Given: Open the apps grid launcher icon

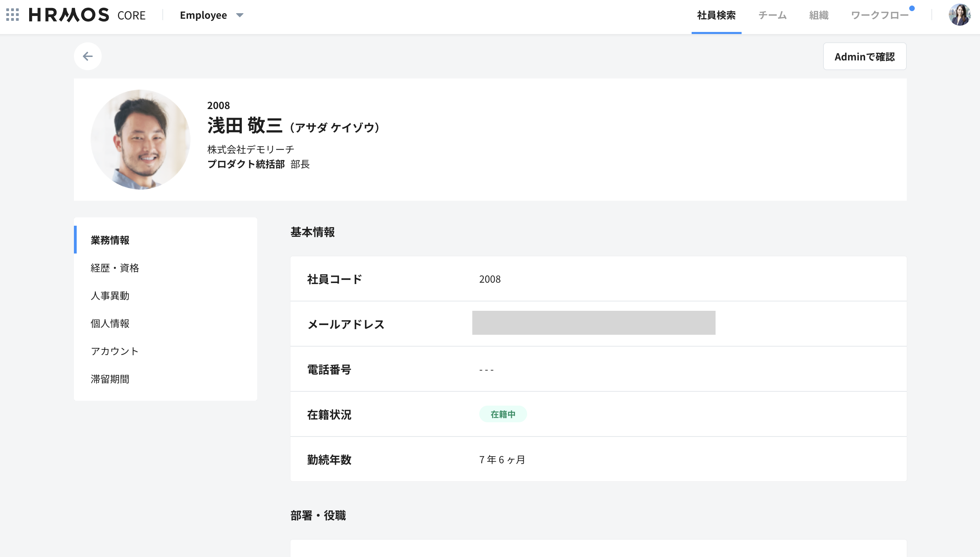Looking at the screenshot, I should [12, 15].
